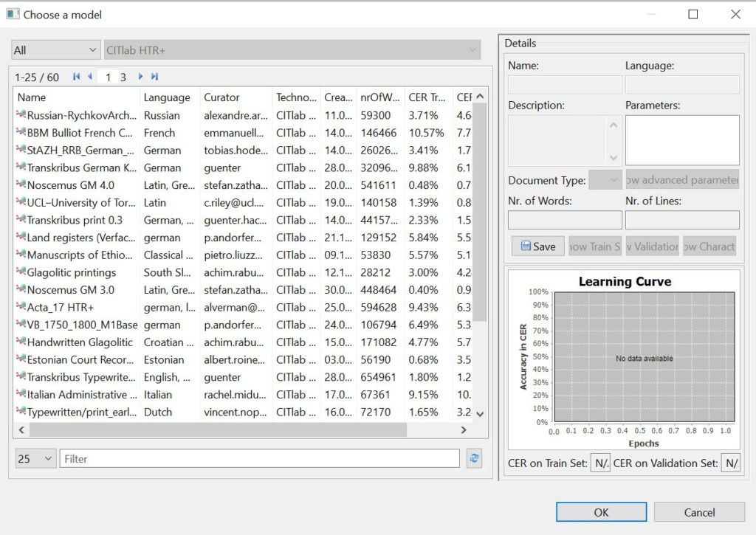Click the CER on Train Set value box
Image resolution: width=756 pixels, height=535 pixels.
coord(600,463)
